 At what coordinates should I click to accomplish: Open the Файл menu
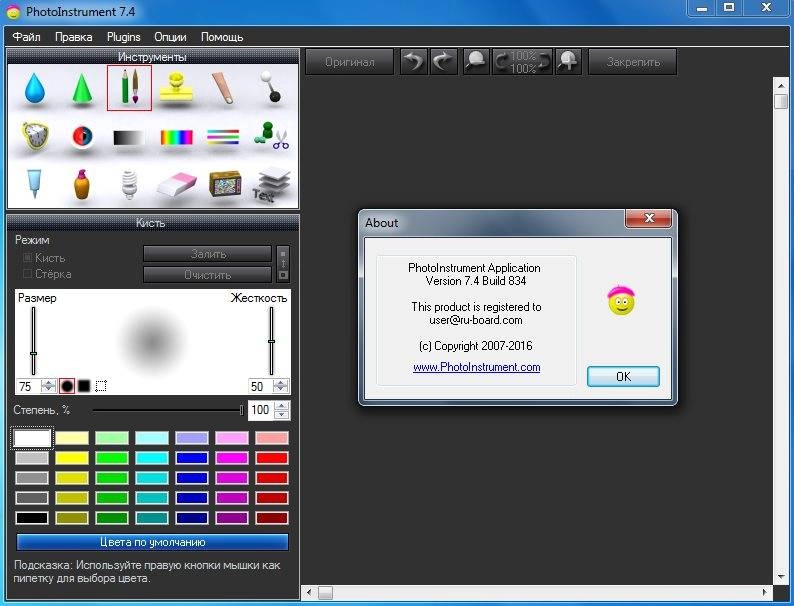click(26, 37)
